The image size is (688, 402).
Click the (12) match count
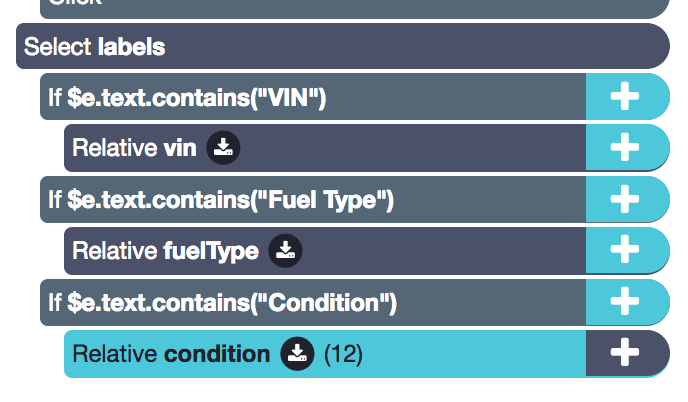click(344, 354)
